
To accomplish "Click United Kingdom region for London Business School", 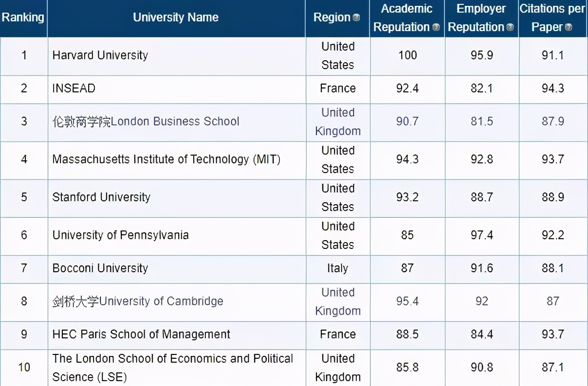I will [x=338, y=122].
